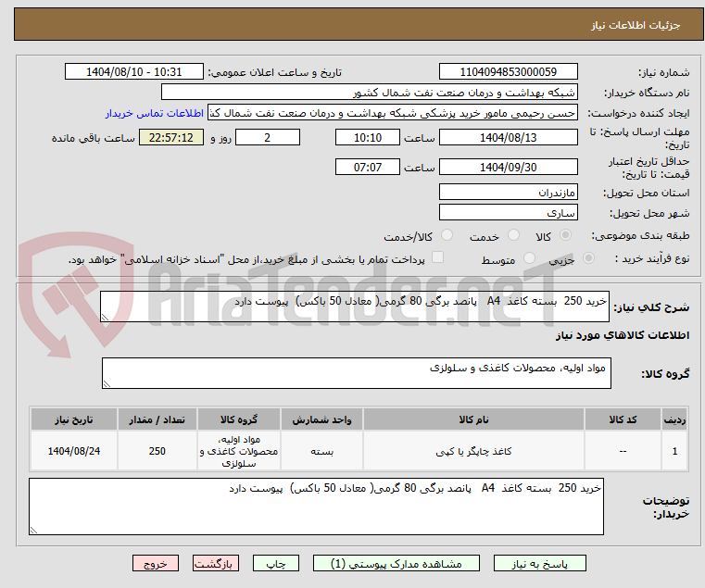Click the توضیحات خریدار textarea
This screenshot has height=588, width=705.
click(316, 507)
